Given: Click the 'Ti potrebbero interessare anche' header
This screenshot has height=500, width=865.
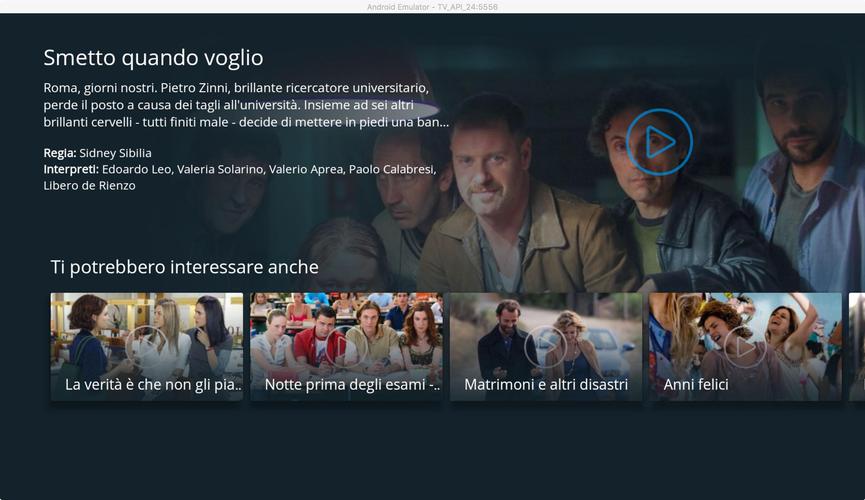Looking at the screenshot, I should coord(185,267).
